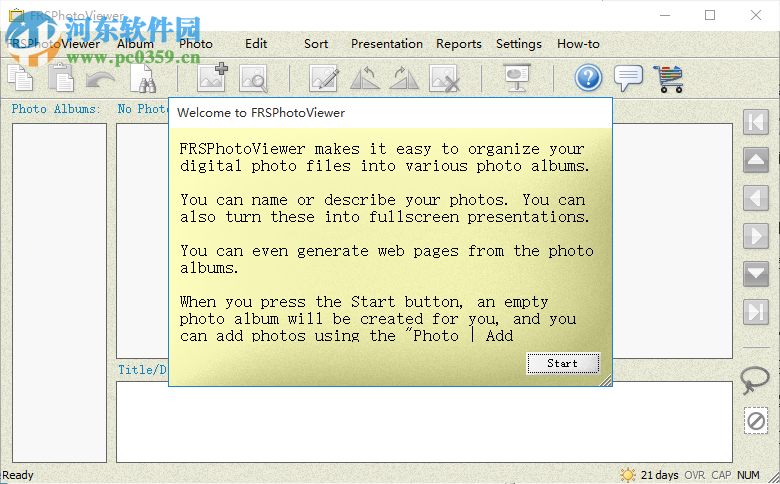
Task: Open the Sort menu
Action: (x=316, y=44)
